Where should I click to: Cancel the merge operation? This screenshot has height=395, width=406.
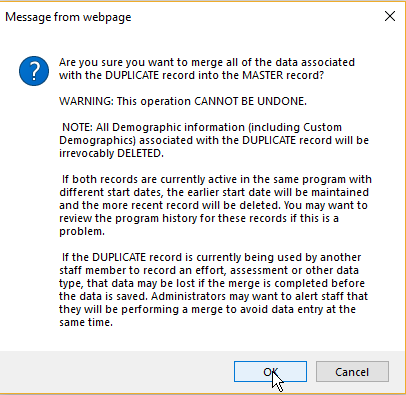click(352, 371)
